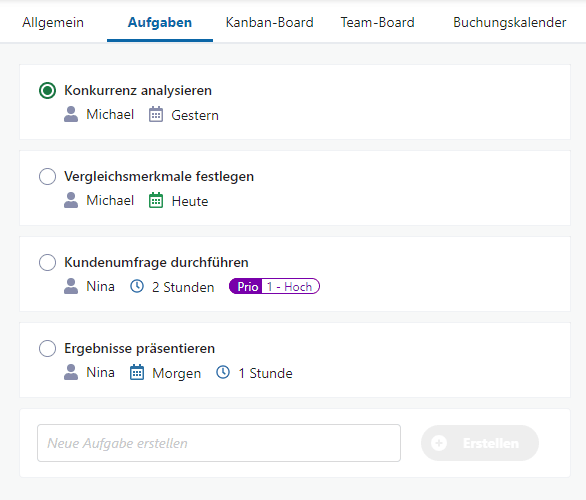
Task: Mark Vergleichsmerkmale festlegen as done
Action: click(x=47, y=176)
